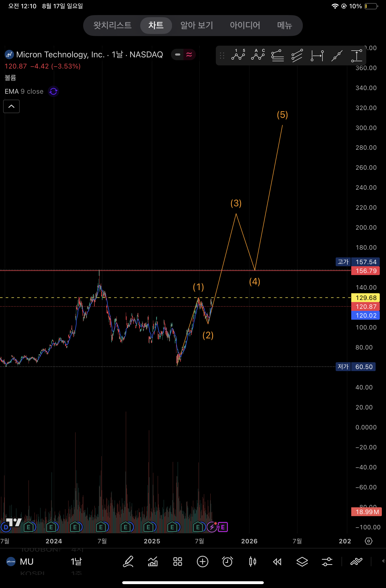
Task: Tap the Wi-Fi status icon
Action: click(335, 6)
